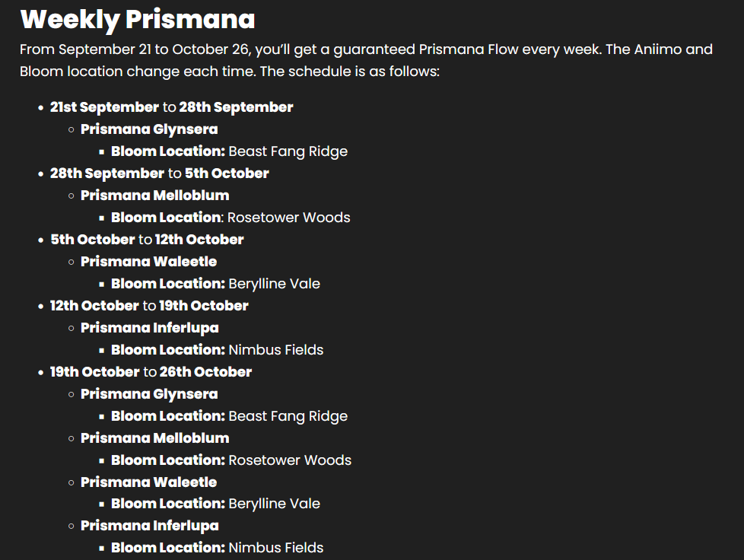Select 19th October to 26th October entry
Screen dimensions: 744x560
151,372
